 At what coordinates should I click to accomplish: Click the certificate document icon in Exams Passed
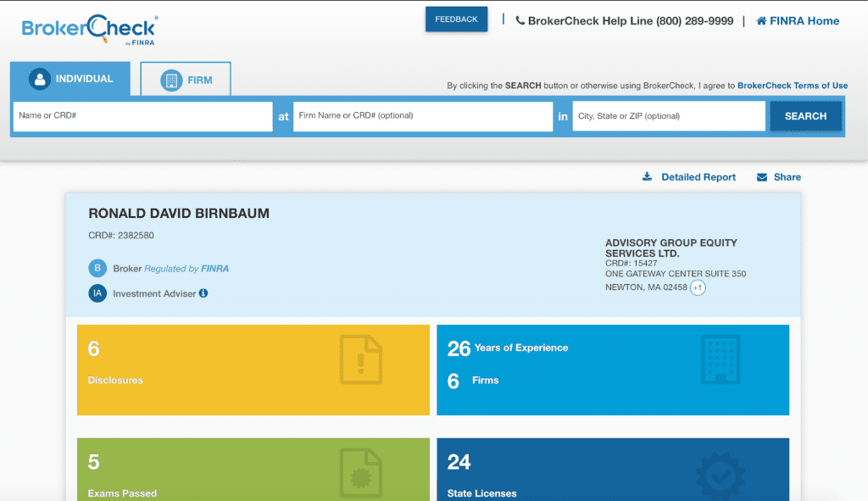tap(361, 473)
